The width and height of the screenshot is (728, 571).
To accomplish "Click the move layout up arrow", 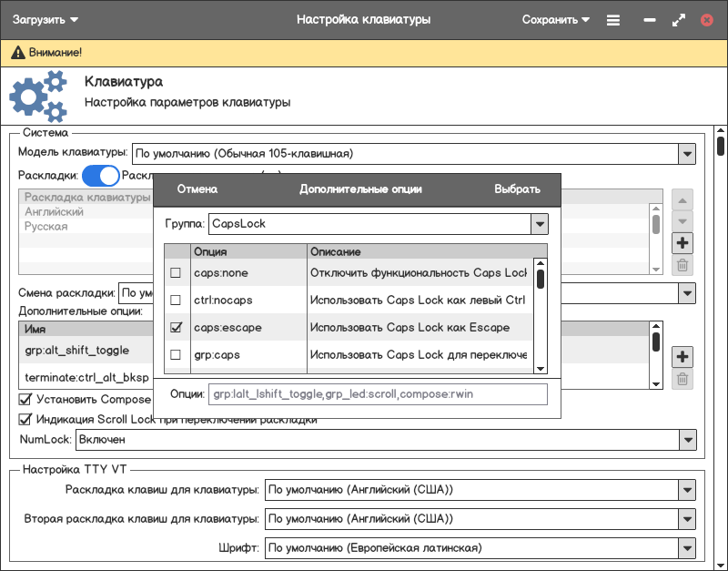I will (x=682, y=199).
